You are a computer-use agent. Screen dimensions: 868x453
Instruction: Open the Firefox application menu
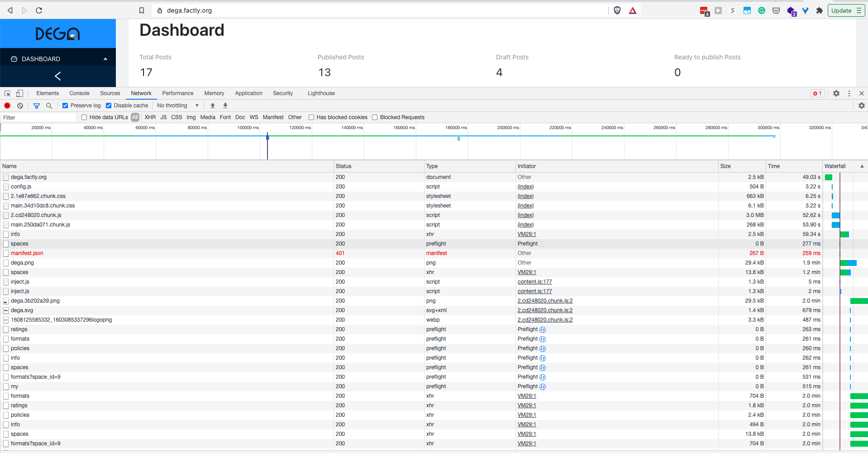(x=859, y=10)
